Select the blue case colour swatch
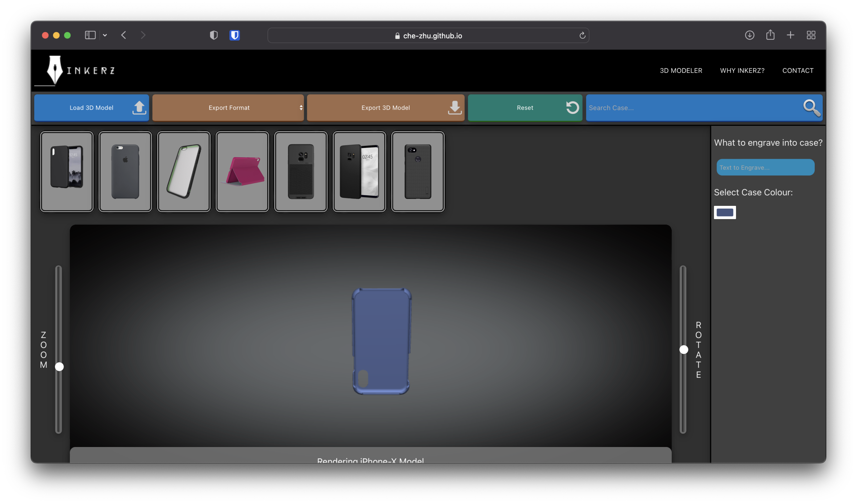The width and height of the screenshot is (853, 504). pos(724,212)
